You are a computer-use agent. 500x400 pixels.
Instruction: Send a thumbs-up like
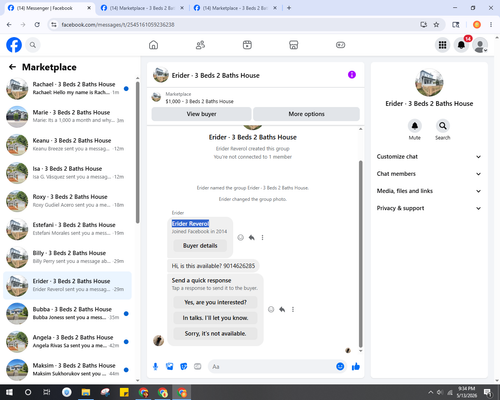[356, 367]
